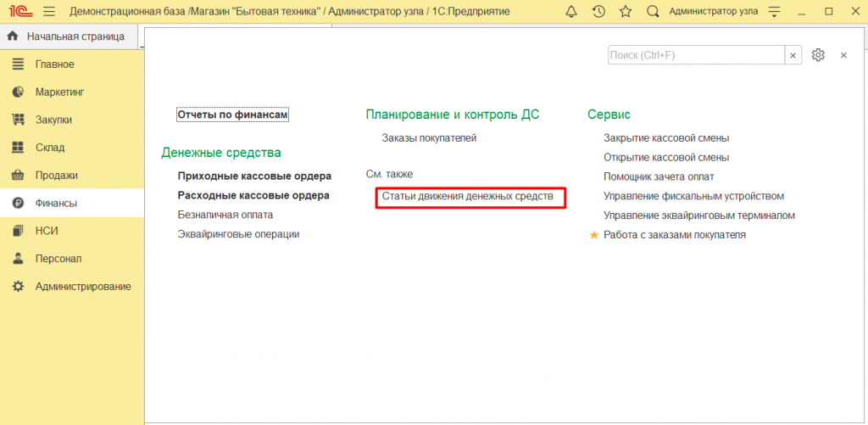The width and height of the screenshot is (868, 425).
Task: Open favorites star in title bar
Action: coord(626,12)
